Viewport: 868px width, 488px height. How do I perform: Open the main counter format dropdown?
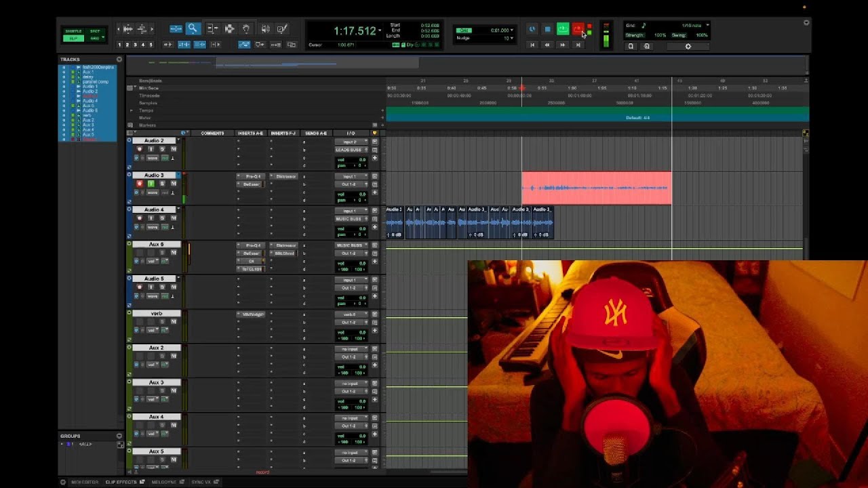[380, 30]
